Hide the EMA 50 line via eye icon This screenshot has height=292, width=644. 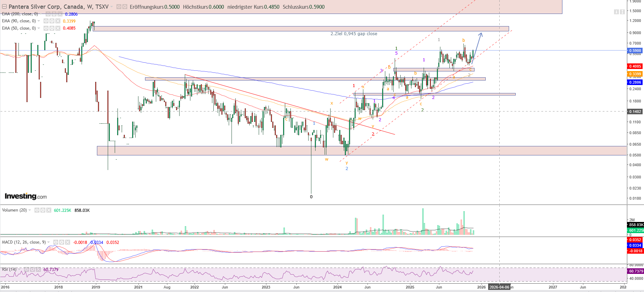coord(46,28)
